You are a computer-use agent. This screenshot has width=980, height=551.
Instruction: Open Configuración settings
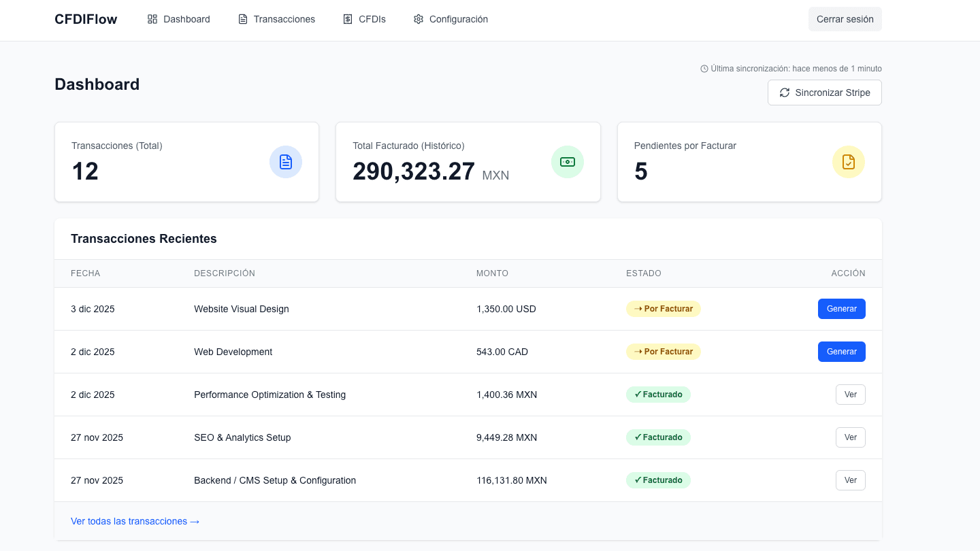click(451, 19)
